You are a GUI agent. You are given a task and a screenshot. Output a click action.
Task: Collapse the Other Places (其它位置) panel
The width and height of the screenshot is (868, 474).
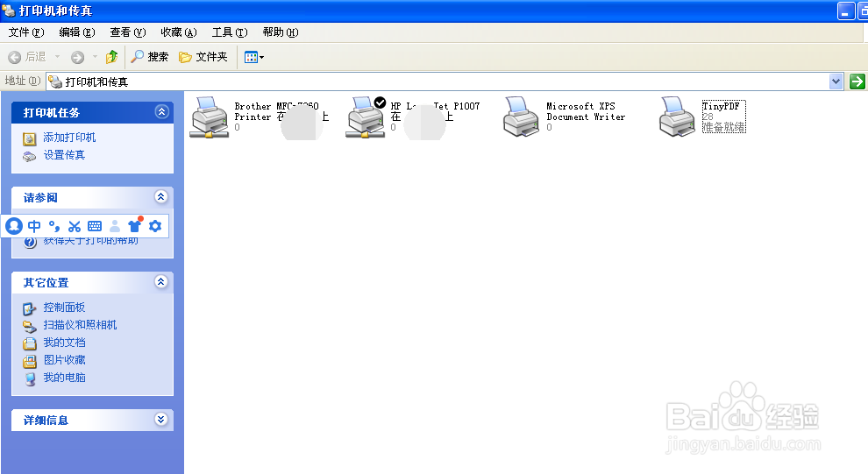(160, 282)
